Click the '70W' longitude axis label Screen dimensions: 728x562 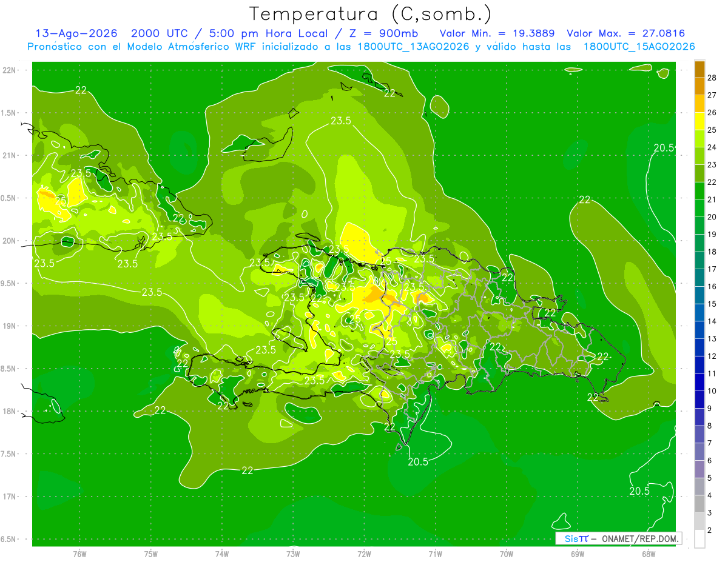[x=507, y=554]
